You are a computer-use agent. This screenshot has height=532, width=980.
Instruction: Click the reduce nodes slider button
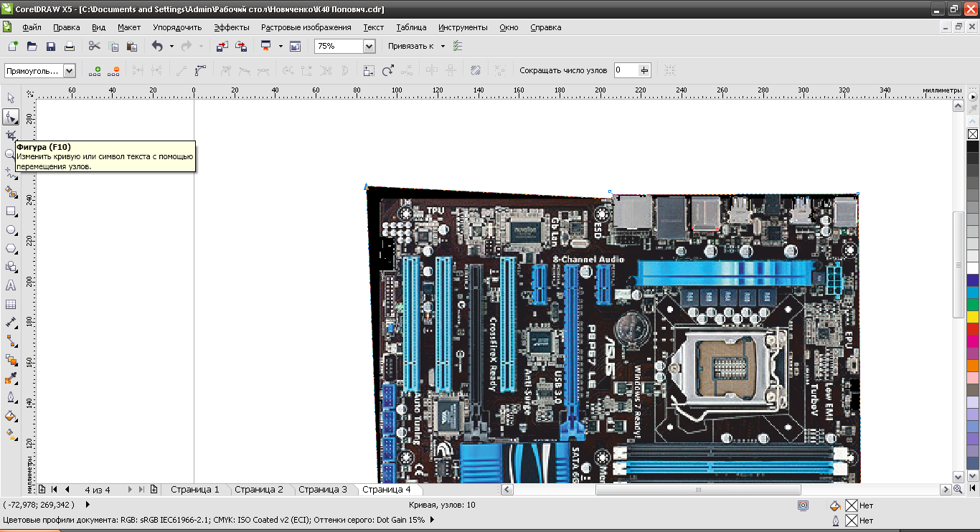coord(644,70)
